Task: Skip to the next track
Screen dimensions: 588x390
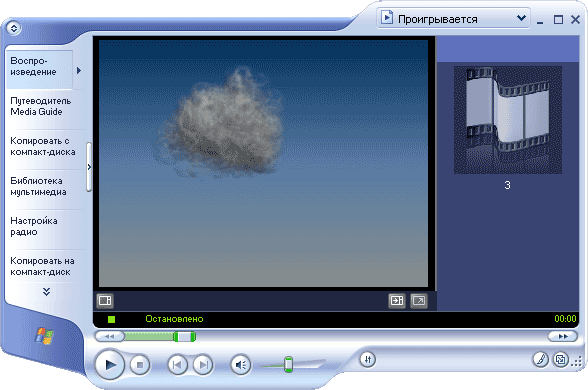Action: click(203, 364)
